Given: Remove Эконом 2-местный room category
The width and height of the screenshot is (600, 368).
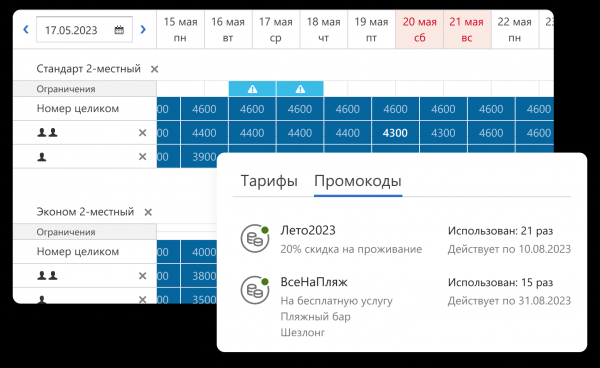Looking at the screenshot, I should click(148, 212).
